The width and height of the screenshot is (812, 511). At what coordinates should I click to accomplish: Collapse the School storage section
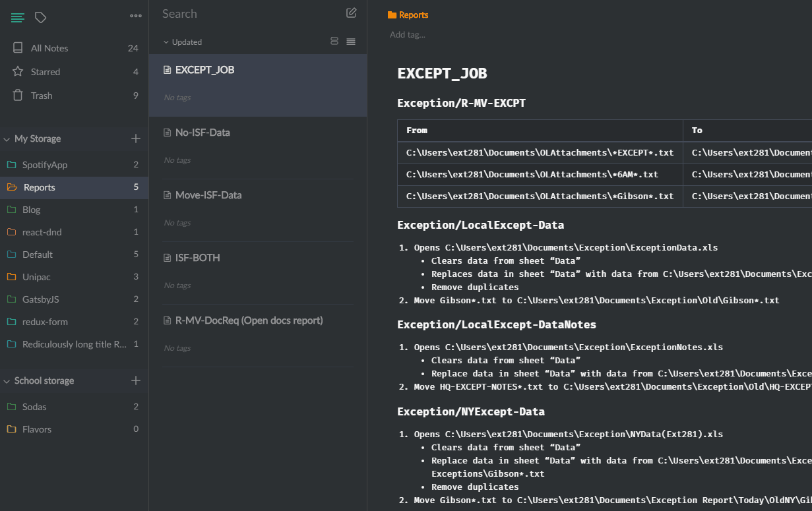7,381
